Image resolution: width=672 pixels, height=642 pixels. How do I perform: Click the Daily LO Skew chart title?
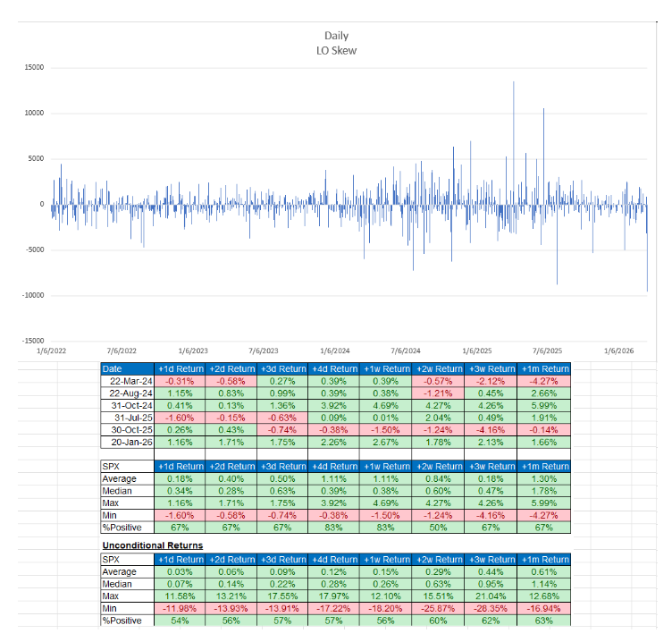[337, 43]
